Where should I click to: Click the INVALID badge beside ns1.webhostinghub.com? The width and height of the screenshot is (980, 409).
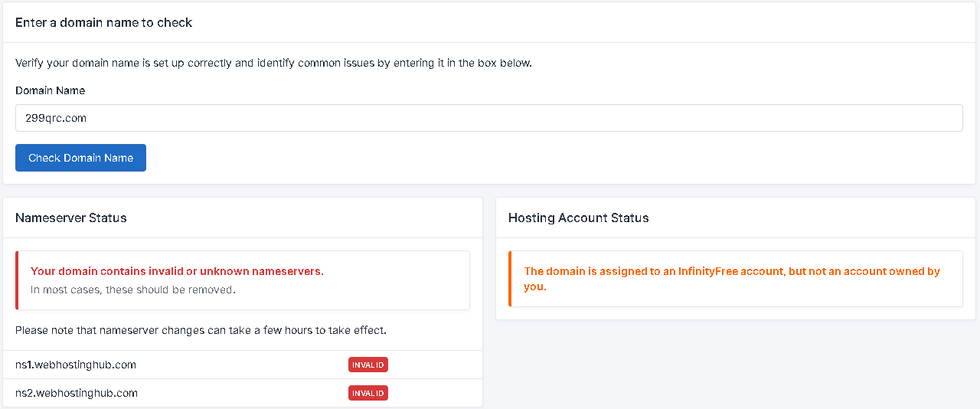(367, 365)
